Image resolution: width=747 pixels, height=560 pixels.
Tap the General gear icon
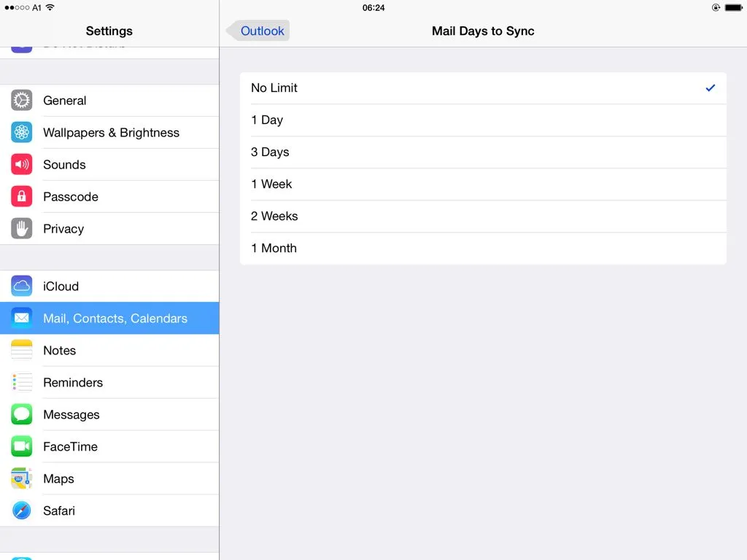tap(22, 101)
